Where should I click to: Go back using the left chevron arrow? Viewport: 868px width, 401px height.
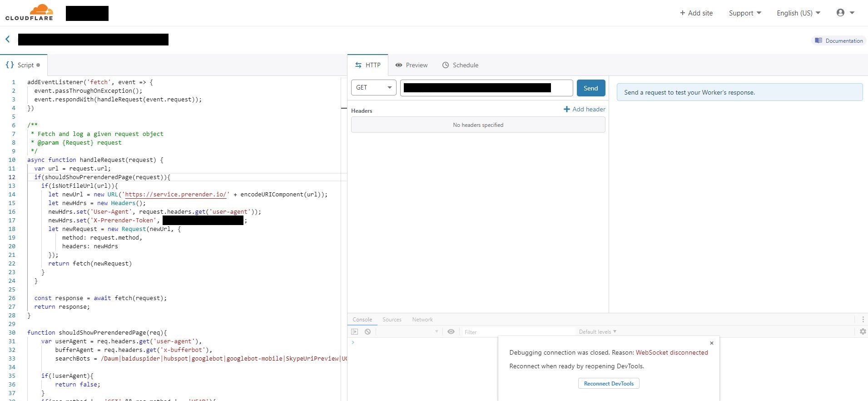point(8,39)
